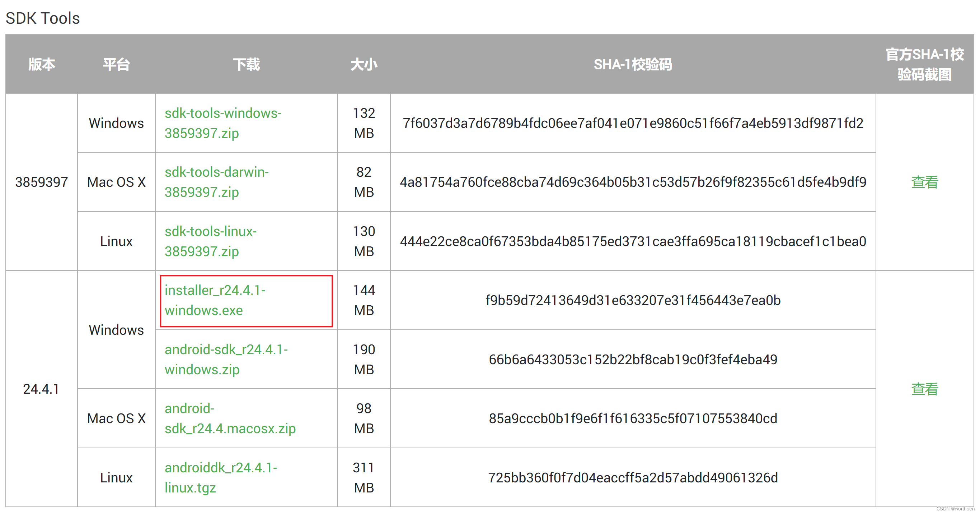Download sdk-tools-darwin-3859397.zip
Viewport: 980px width, 514px height.
pyautogui.click(x=216, y=182)
